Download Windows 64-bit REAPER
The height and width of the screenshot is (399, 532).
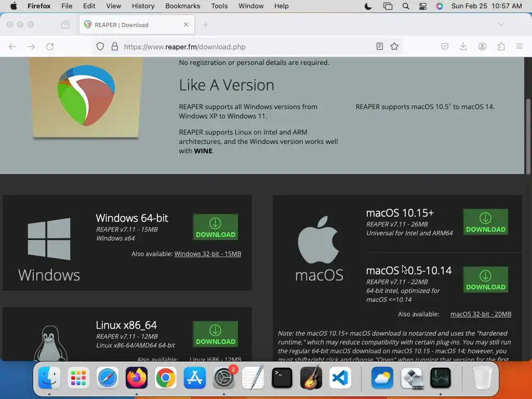216,227
